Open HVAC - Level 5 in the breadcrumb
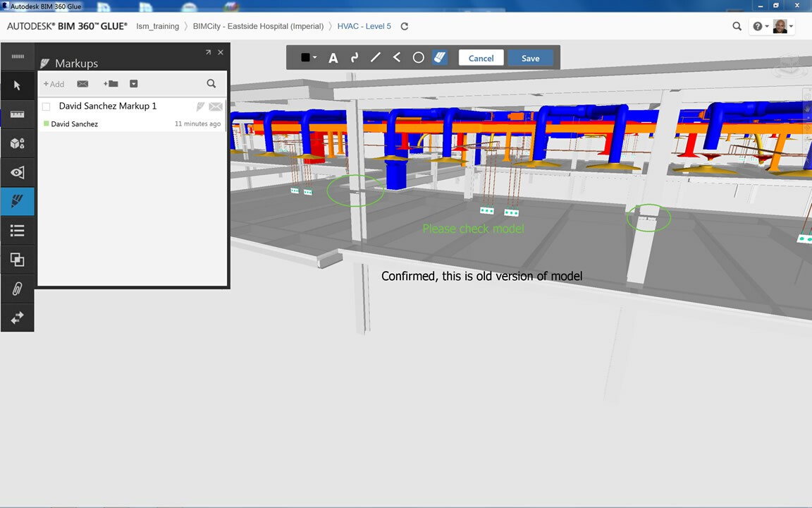Image resolution: width=812 pixels, height=508 pixels. click(364, 26)
